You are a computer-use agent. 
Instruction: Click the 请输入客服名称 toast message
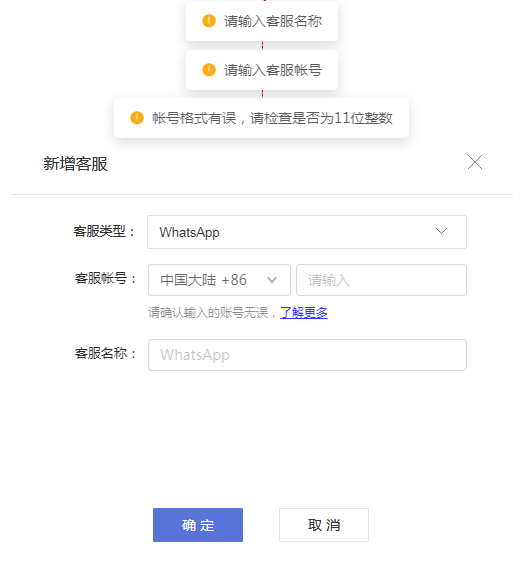coord(262,21)
